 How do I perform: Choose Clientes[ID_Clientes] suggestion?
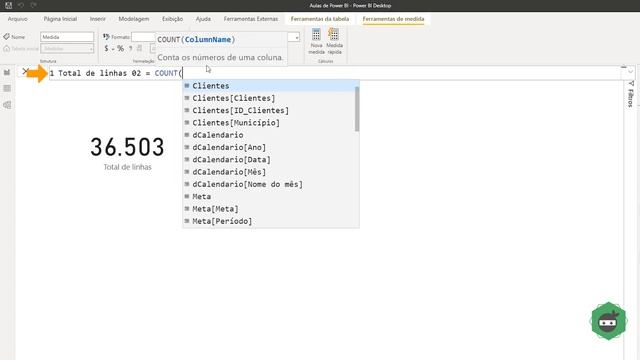click(x=269, y=110)
